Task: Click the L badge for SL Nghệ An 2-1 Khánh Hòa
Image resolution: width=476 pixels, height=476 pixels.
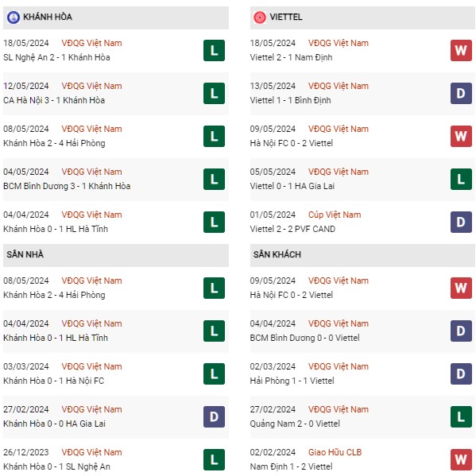Action: 214,50
